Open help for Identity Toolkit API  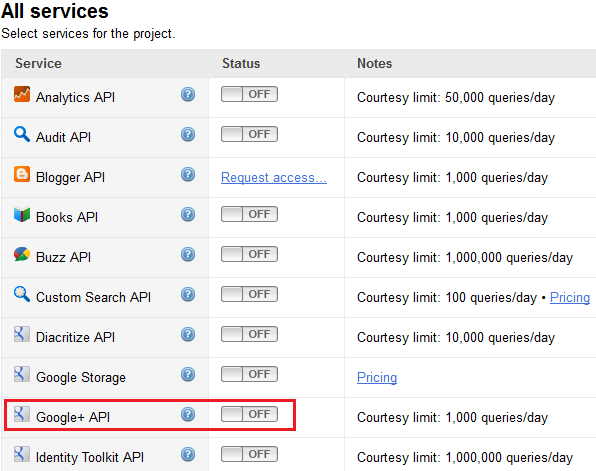188,454
